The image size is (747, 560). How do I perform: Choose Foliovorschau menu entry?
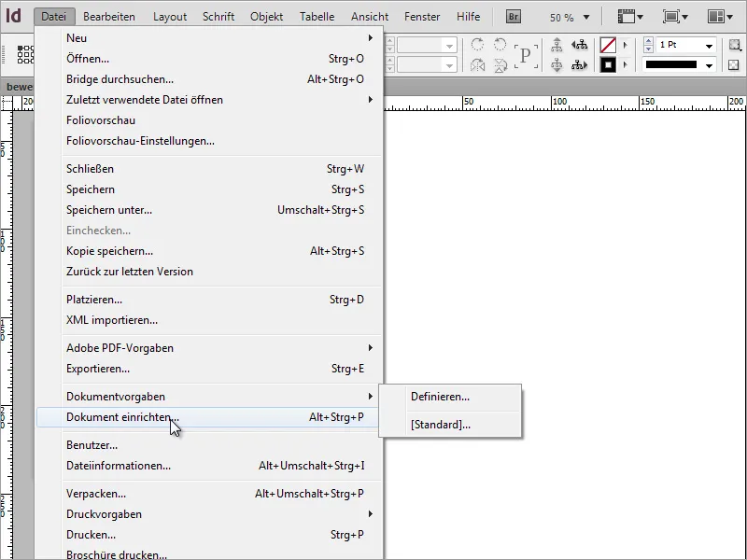[x=208, y=120]
